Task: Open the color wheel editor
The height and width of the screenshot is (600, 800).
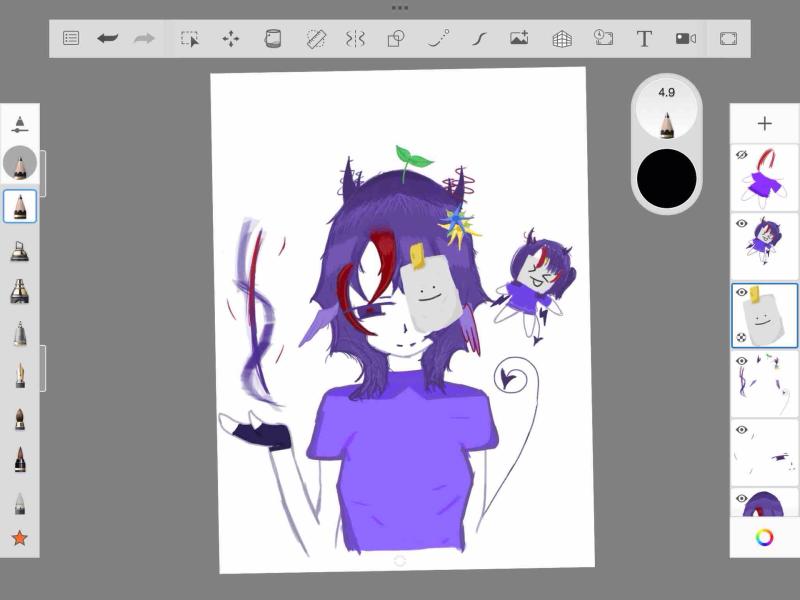Action: tap(764, 537)
